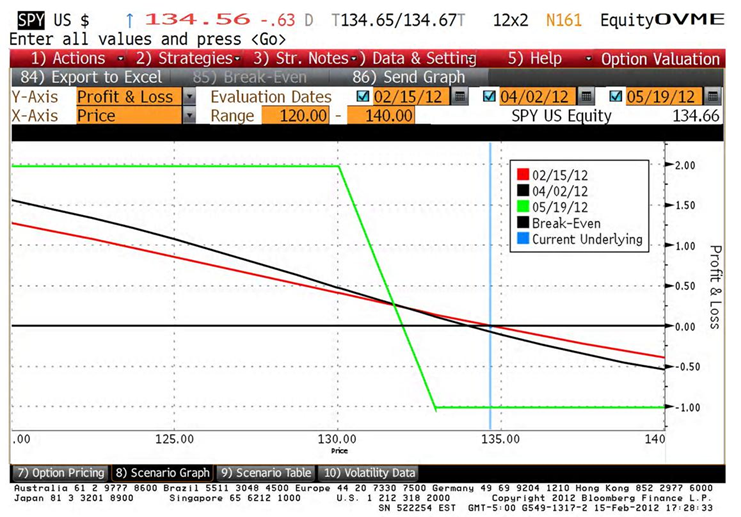Click the range lower bound field 120.00

click(x=295, y=115)
